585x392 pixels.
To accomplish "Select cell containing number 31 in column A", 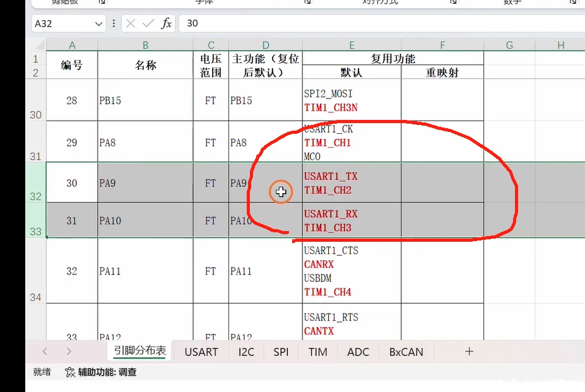I will (x=72, y=220).
